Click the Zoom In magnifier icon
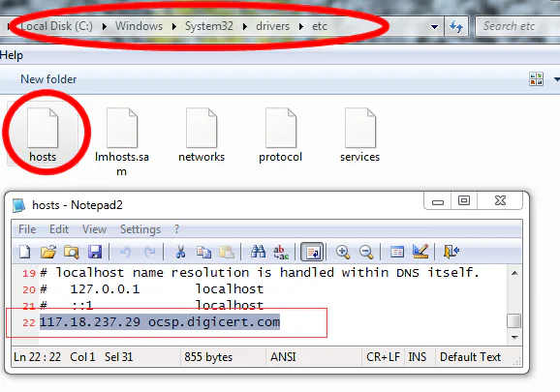 (x=343, y=252)
